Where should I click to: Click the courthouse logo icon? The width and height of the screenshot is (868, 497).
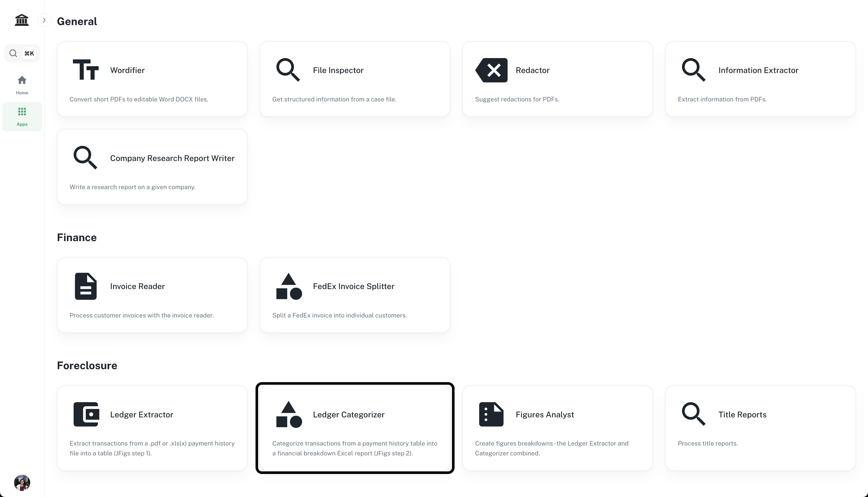pos(22,20)
